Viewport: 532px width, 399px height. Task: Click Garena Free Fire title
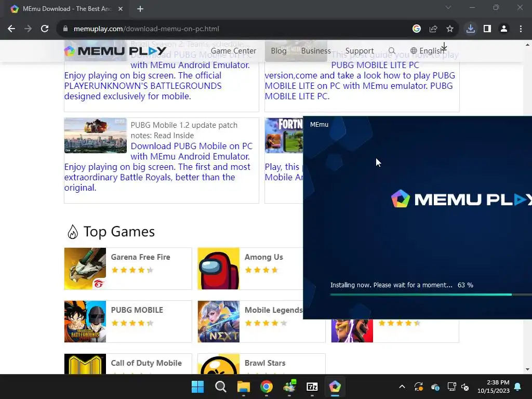pos(140,257)
